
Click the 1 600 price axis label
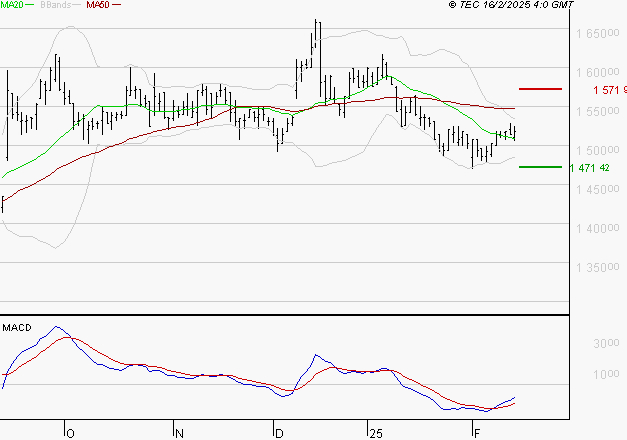pyautogui.click(x=597, y=73)
